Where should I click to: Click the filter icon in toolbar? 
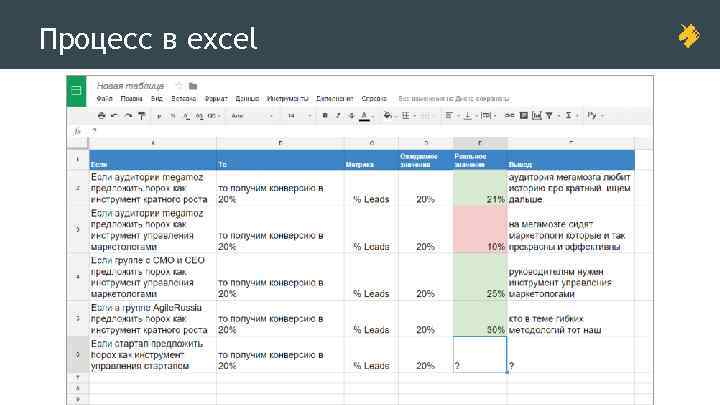[549, 116]
